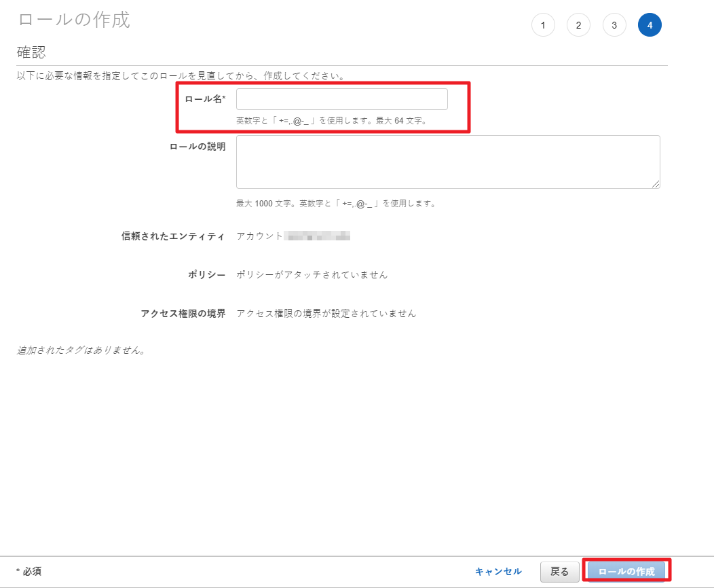Jump to step 2 indicator
The width and height of the screenshot is (714, 588).
(x=578, y=25)
